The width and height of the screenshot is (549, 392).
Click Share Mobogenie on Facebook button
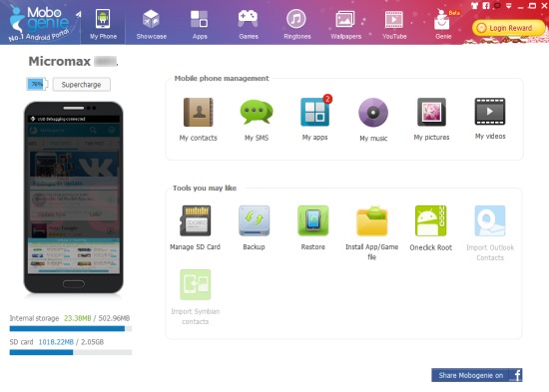[x=477, y=375]
